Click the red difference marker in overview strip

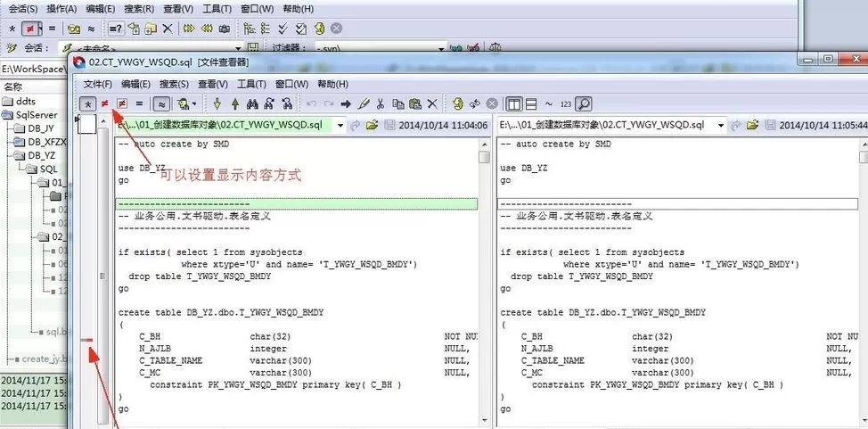coord(86,340)
